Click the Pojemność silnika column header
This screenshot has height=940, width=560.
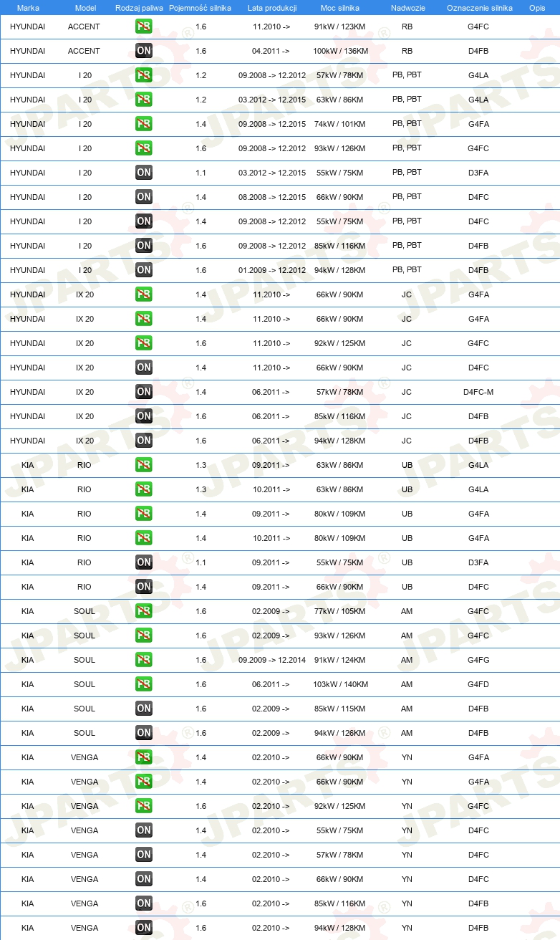(200, 8)
